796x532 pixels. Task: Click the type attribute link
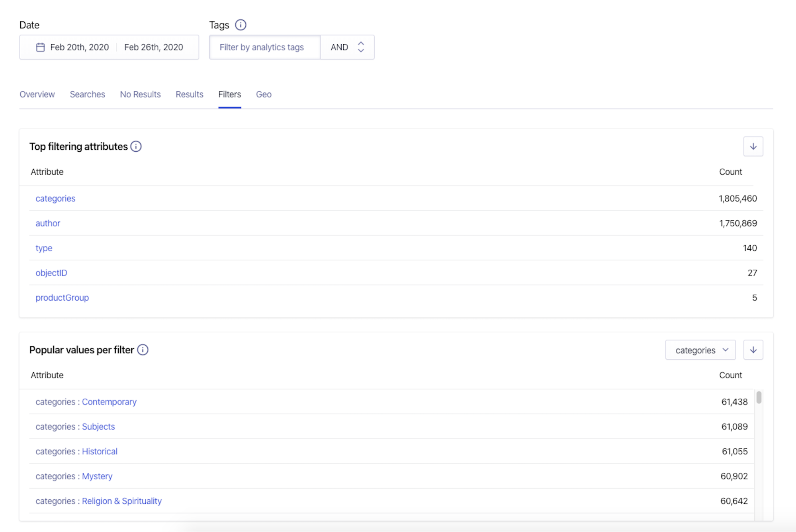pyautogui.click(x=44, y=248)
